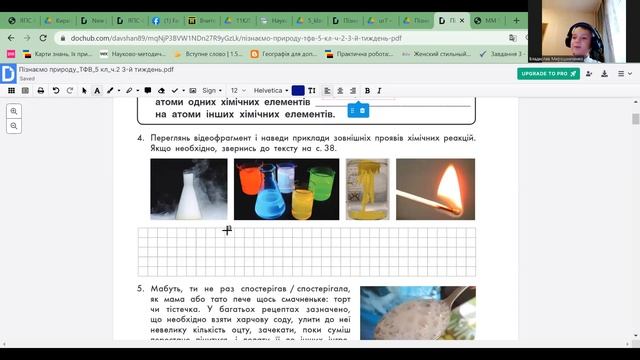Image resolution: width=640 pixels, height=360 pixels.
Task: Click the answer grid under task 4
Action: tap(307, 252)
